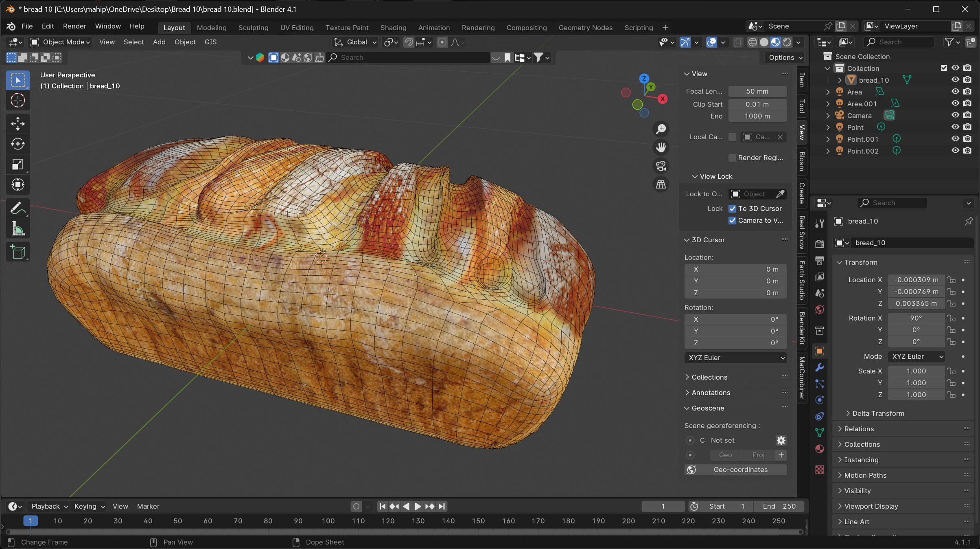Viewport: 980px width, 549px height.
Task: Open the Modifiers wrench properties tab
Action: point(820,367)
